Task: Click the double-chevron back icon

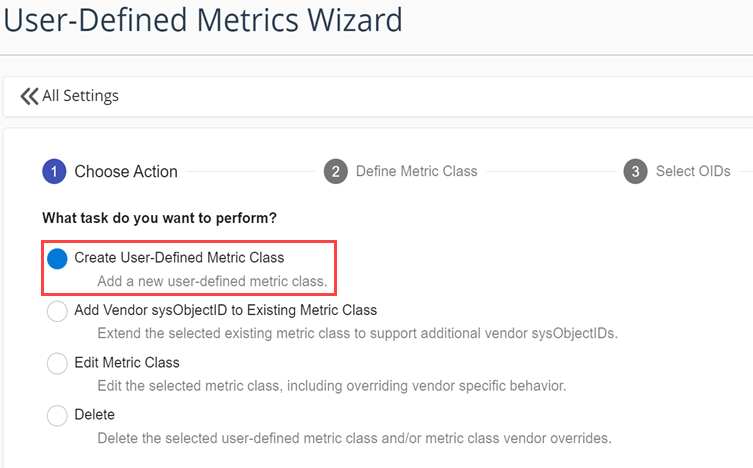Action: (x=29, y=96)
